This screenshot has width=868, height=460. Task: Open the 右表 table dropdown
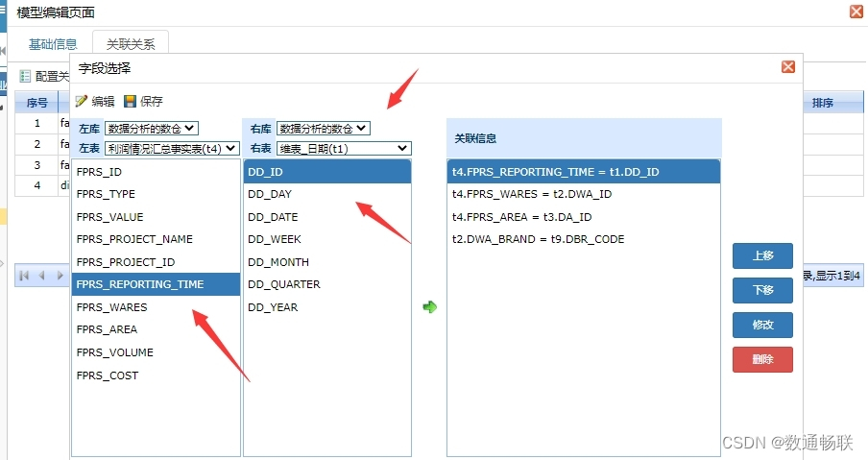344,148
